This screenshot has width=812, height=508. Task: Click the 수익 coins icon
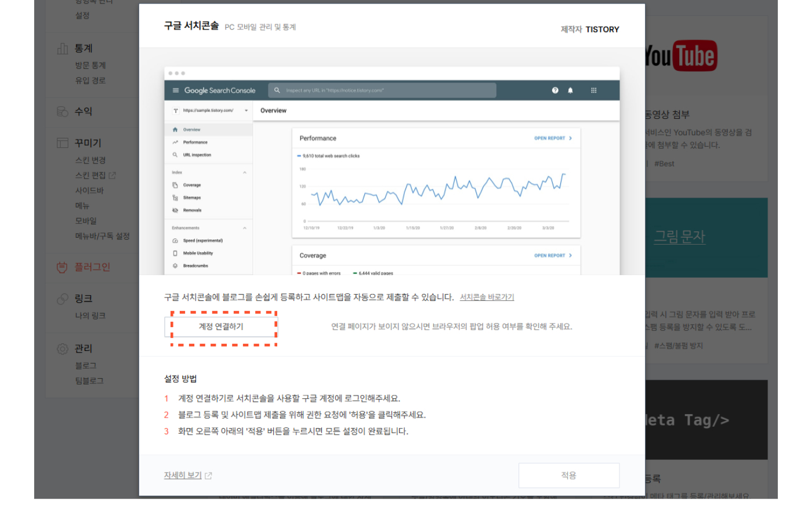[x=63, y=111]
